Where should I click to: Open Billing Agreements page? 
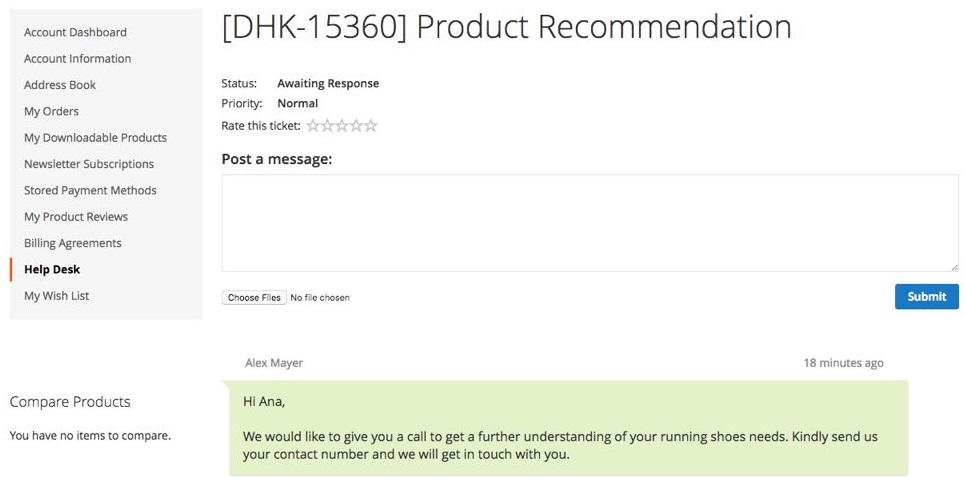click(73, 243)
